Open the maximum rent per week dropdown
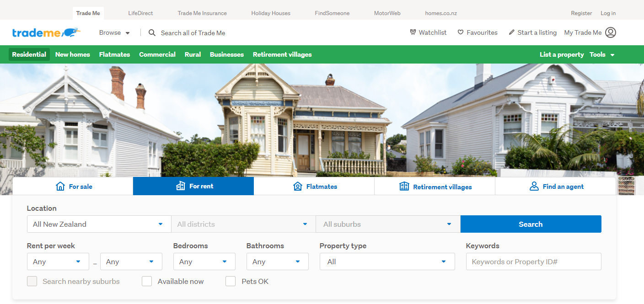This screenshot has height=304, width=644. pos(131,261)
